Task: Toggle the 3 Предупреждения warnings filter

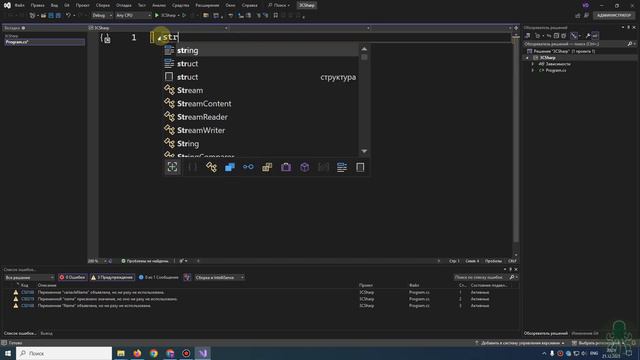Action: 112,278
